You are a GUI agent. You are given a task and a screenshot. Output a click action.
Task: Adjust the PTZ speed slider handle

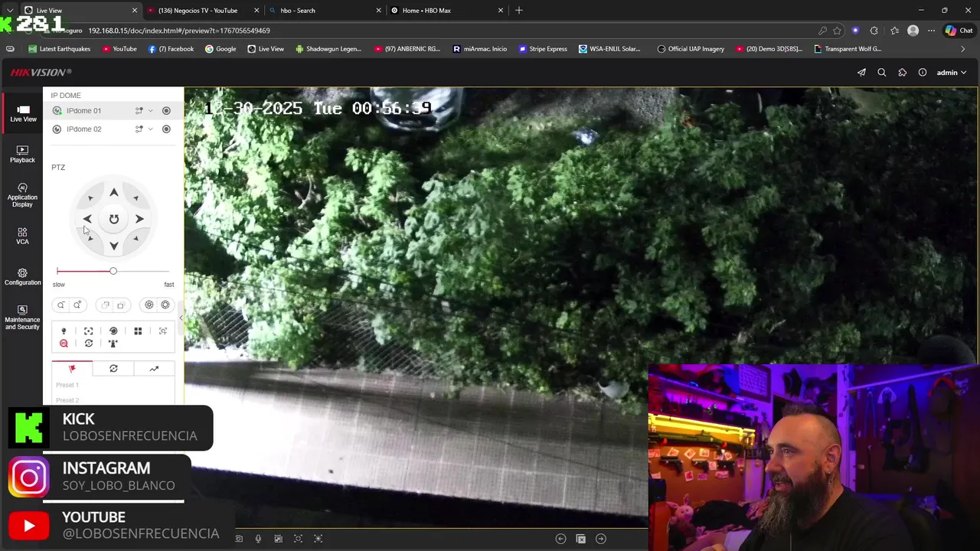coord(113,271)
